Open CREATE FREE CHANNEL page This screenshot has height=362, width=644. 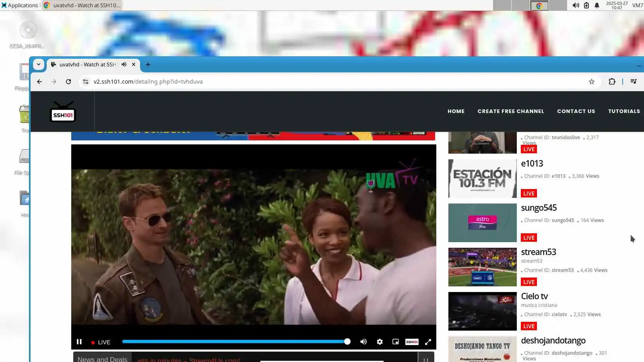pos(511,111)
